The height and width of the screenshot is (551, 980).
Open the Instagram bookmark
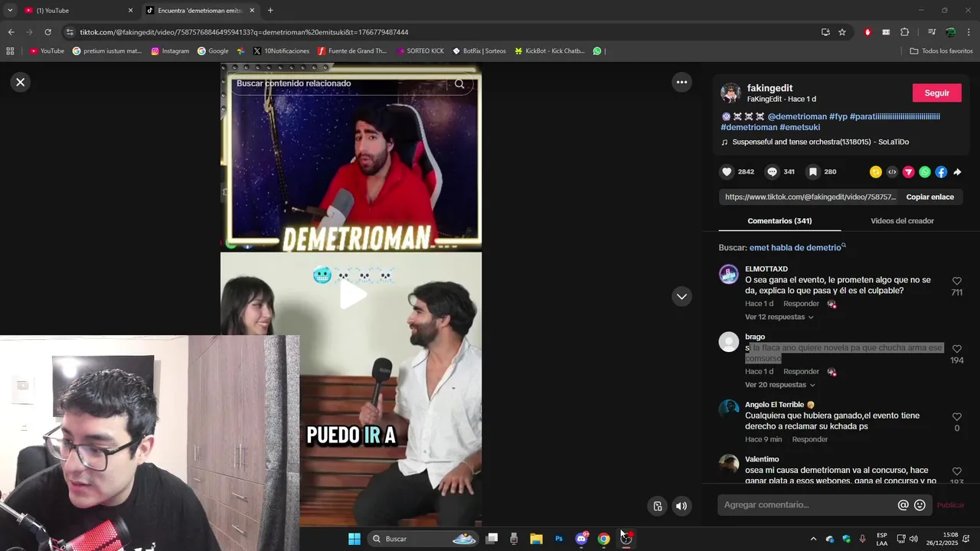(x=170, y=51)
